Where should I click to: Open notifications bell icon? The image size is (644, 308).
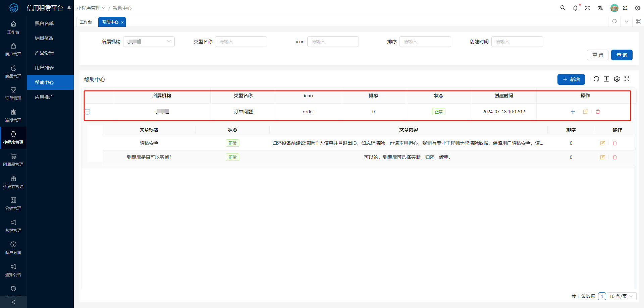575,8
